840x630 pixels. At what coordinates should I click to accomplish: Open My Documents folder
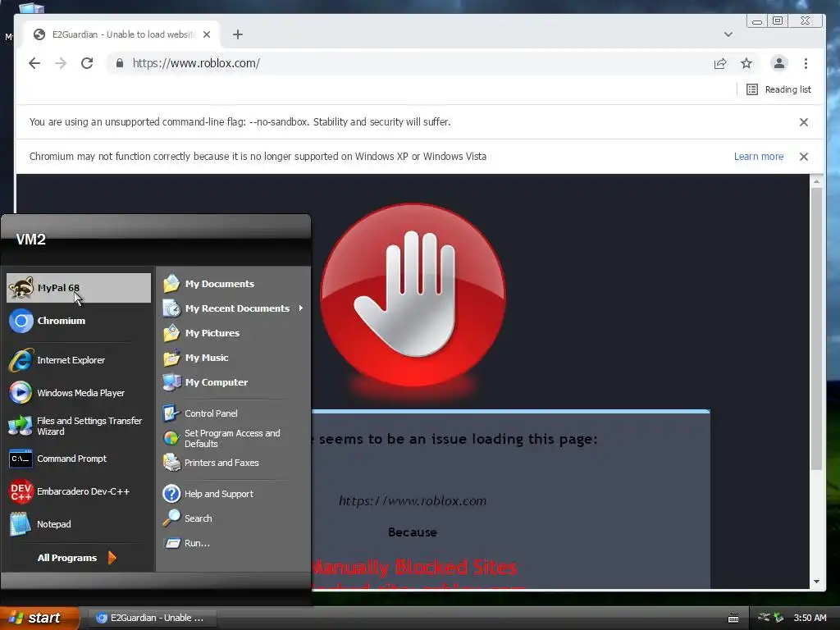233,284
